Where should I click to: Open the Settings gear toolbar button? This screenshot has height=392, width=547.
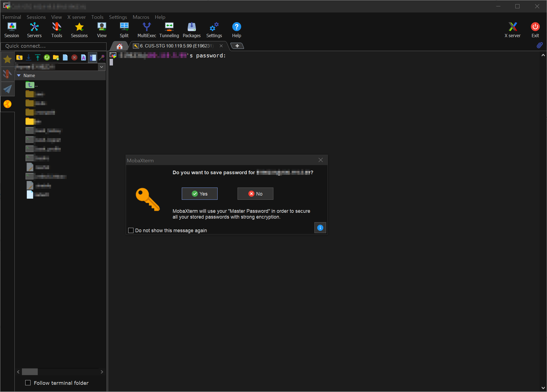214,30
